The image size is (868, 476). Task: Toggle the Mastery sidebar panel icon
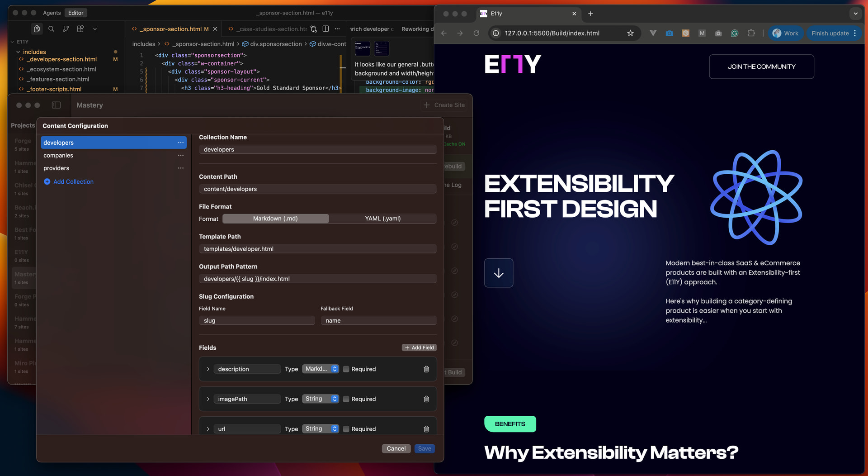(x=56, y=105)
